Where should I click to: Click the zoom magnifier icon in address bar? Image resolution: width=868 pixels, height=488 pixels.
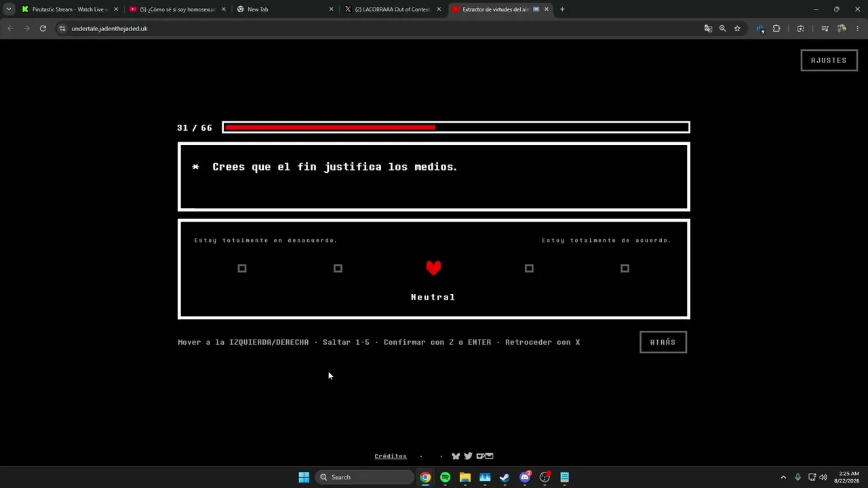click(x=722, y=28)
